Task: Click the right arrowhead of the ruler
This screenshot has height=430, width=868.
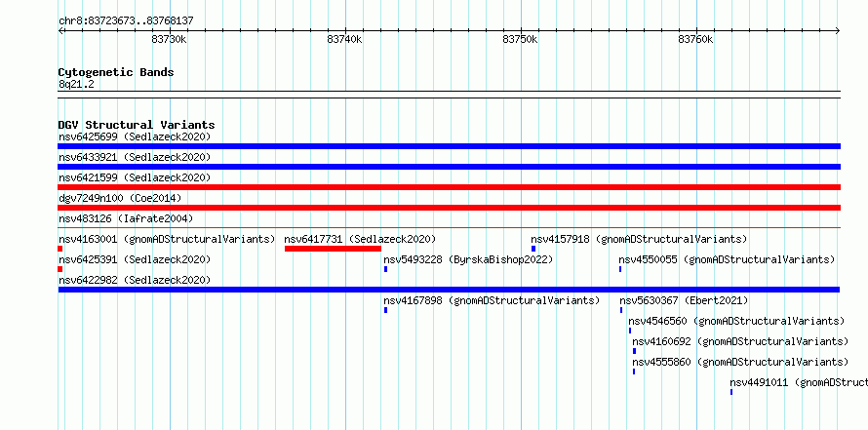Action: tap(838, 31)
